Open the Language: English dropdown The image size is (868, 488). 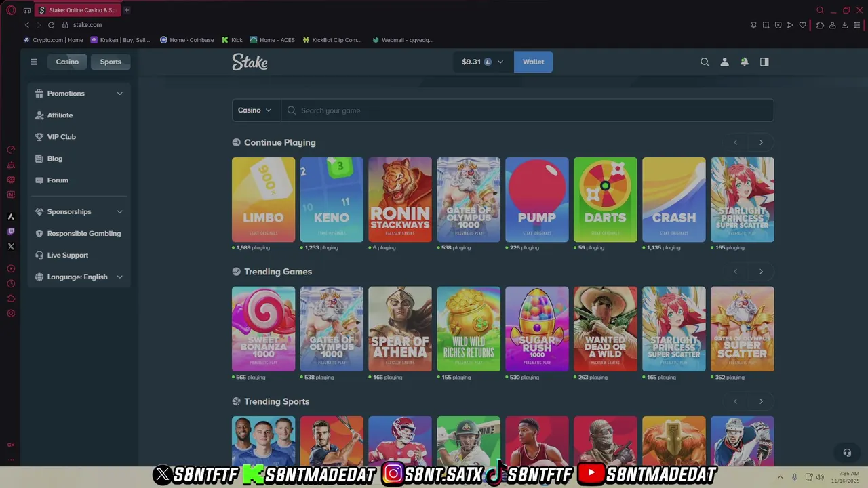coord(79,277)
